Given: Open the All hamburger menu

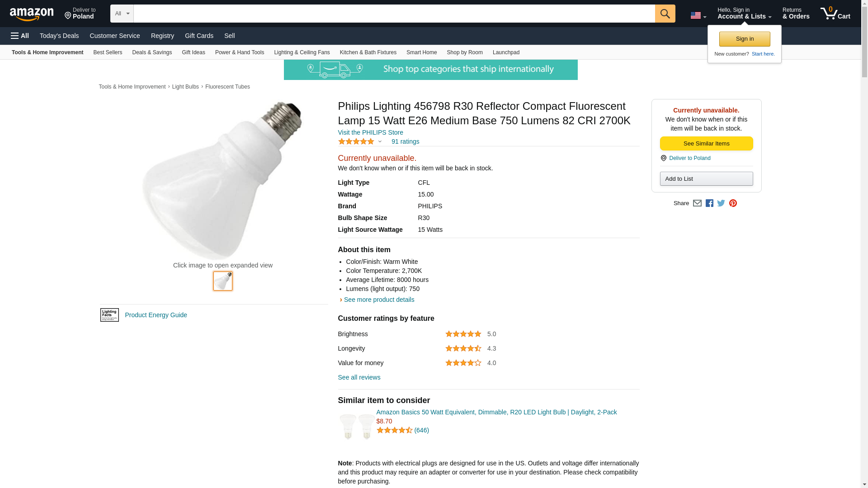Looking at the screenshot, I should [20, 36].
